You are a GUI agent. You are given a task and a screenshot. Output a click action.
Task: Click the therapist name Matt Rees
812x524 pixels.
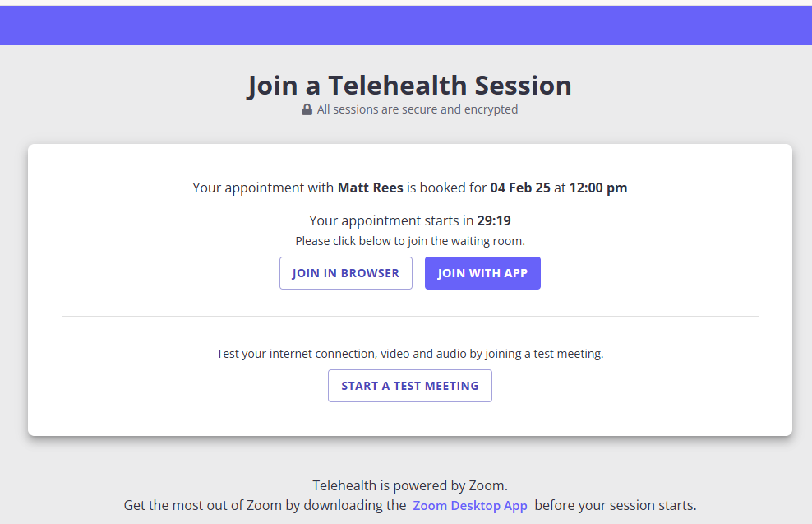tap(370, 187)
